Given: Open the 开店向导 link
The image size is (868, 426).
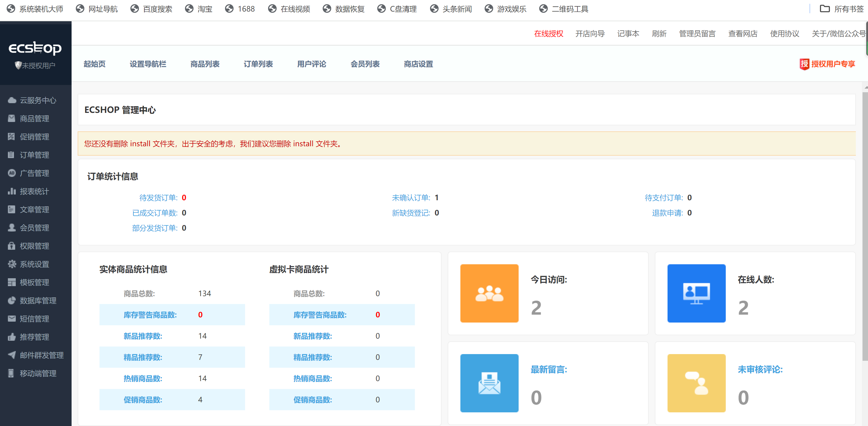Looking at the screenshot, I should pyautogui.click(x=590, y=34).
